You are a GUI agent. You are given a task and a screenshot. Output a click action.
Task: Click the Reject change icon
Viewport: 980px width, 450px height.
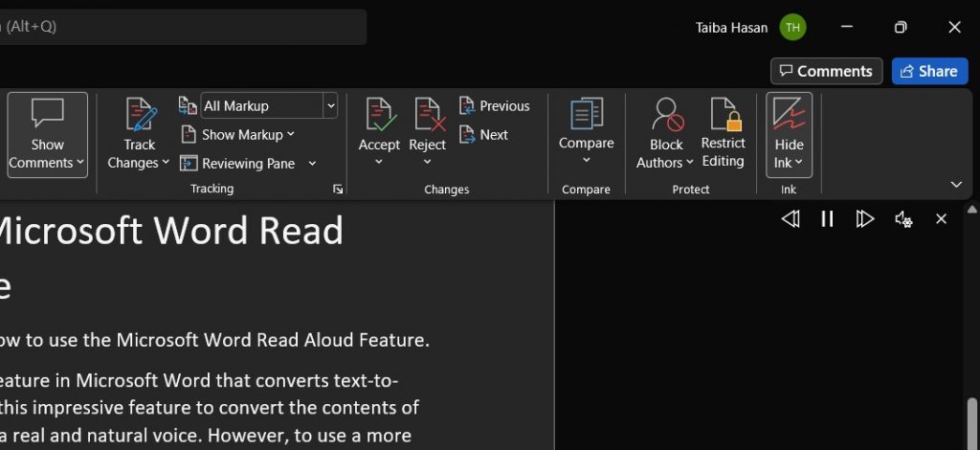pyautogui.click(x=427, y=115)
